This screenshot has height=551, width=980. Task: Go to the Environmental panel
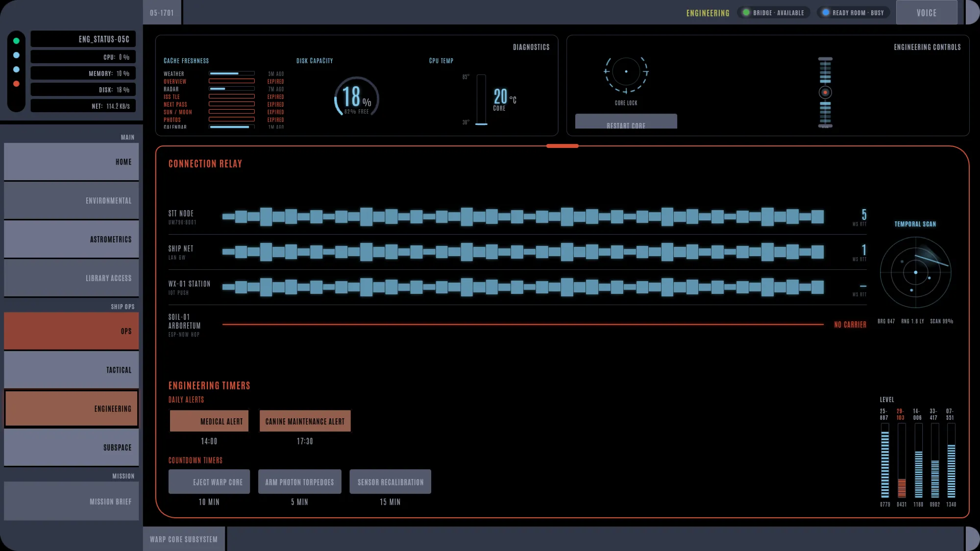point(72,200)
